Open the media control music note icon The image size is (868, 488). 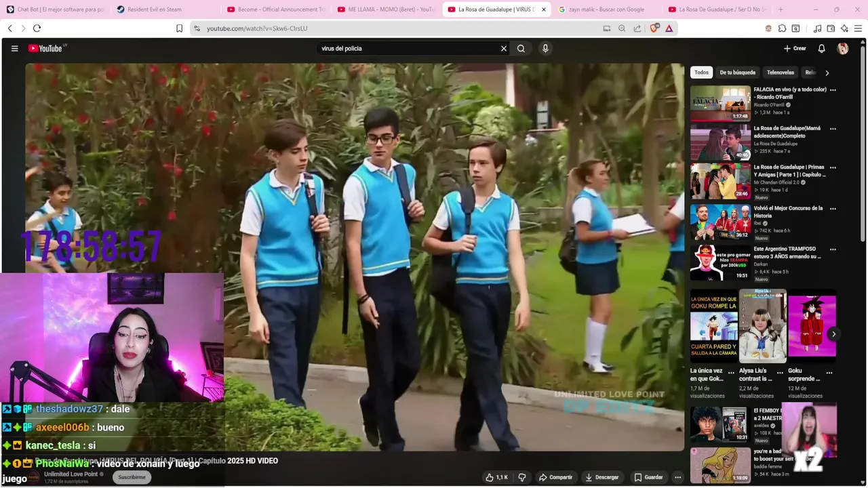(817, 28)
